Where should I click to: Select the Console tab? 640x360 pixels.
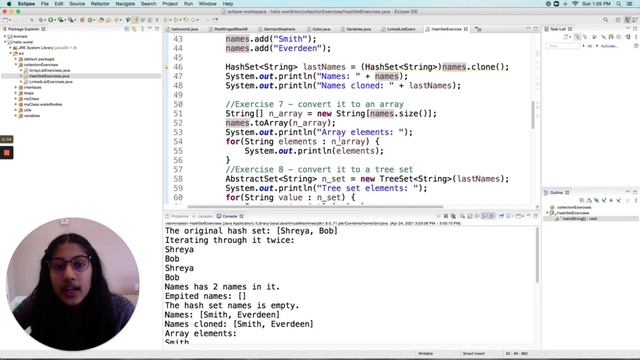click(229, 216)
